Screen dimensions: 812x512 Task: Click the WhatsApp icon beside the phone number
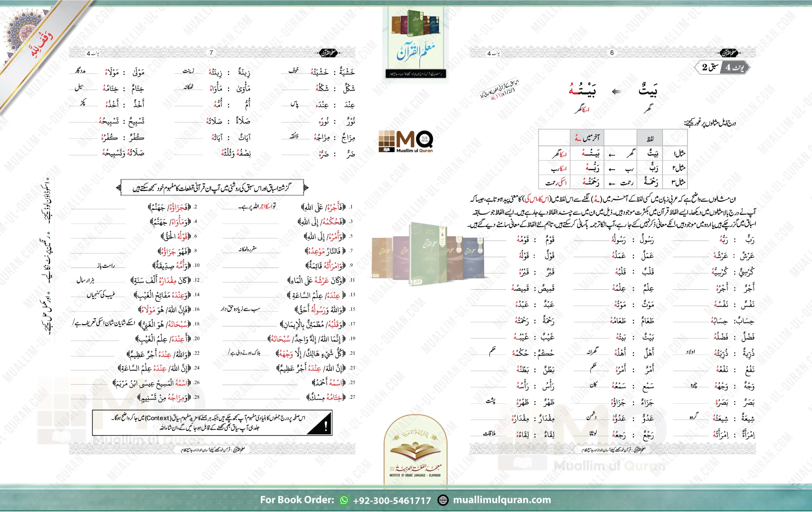tap(344, 500)
